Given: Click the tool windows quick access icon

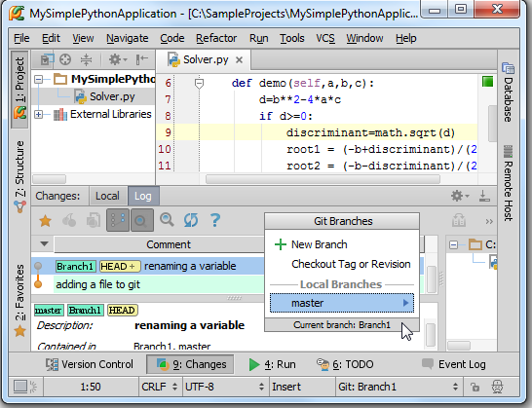Looking at the screenshot, I should [20, 387].
